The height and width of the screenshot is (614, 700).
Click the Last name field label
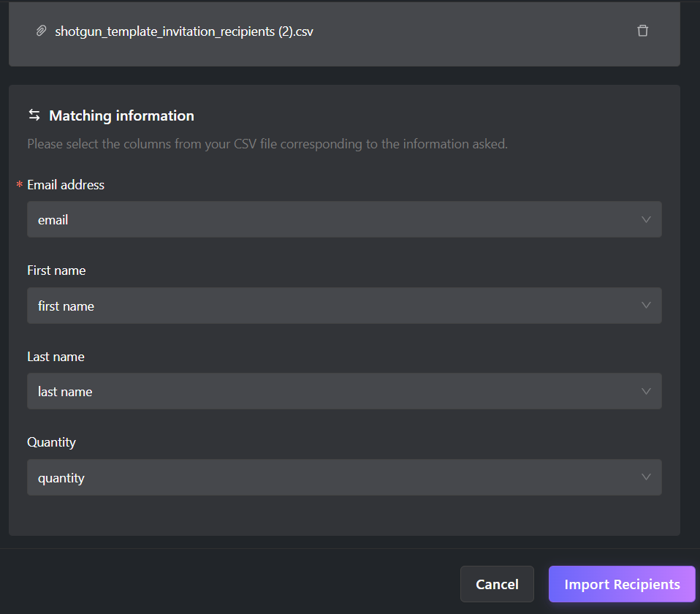pyautogui.click(x=56, y=357)
